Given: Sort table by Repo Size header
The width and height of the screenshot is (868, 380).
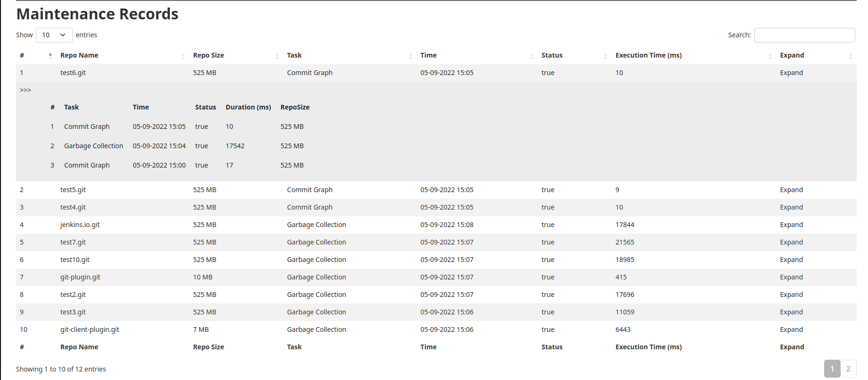Looking at the screenshot, I should pyautogui.click(x=236, y=55).
